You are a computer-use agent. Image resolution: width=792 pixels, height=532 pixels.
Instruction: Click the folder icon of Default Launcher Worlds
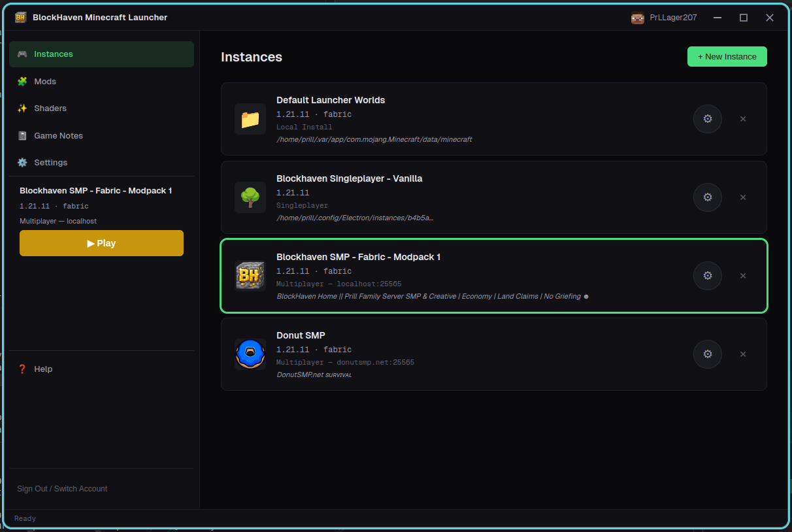tap(250, 119)
